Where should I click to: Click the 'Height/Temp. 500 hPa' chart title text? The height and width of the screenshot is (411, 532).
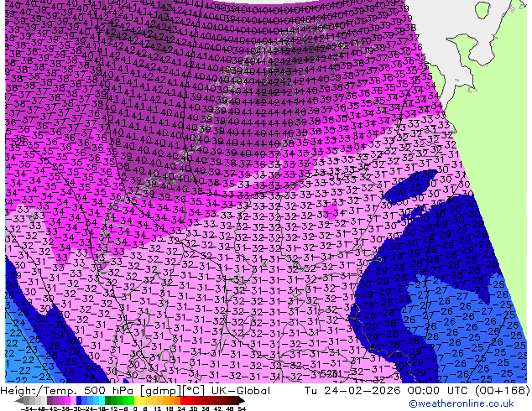(x=68, y=391)
